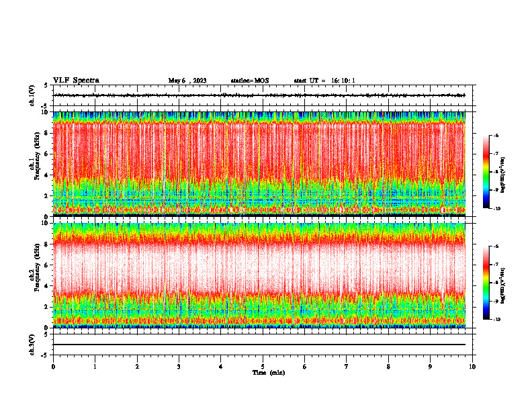This screenshot has width=532, height=411.
Task: Click time axis tick label "9"
Action: [x=430, y=367]
